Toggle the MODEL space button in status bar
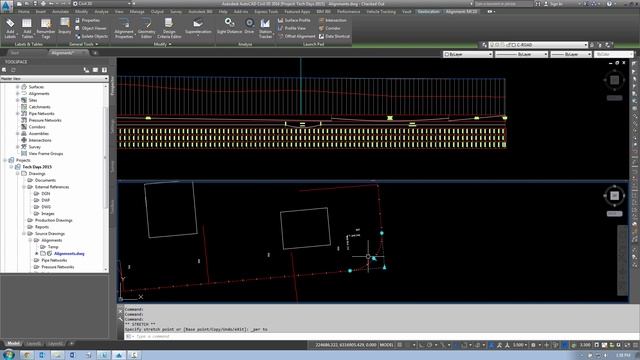This screenshot has height=360, width=640. click(386, 345)
